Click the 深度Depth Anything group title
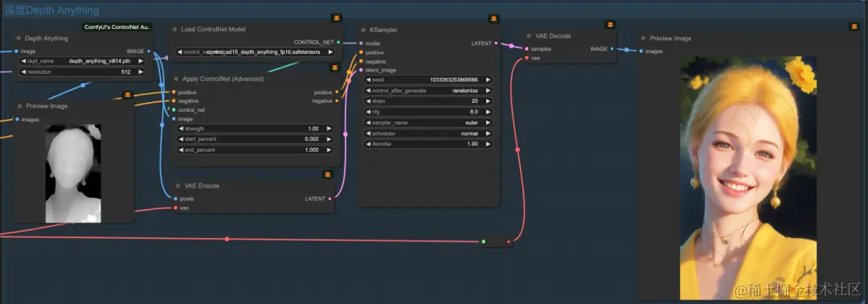This screenshot has height=304, width=868. pos(51,10)
